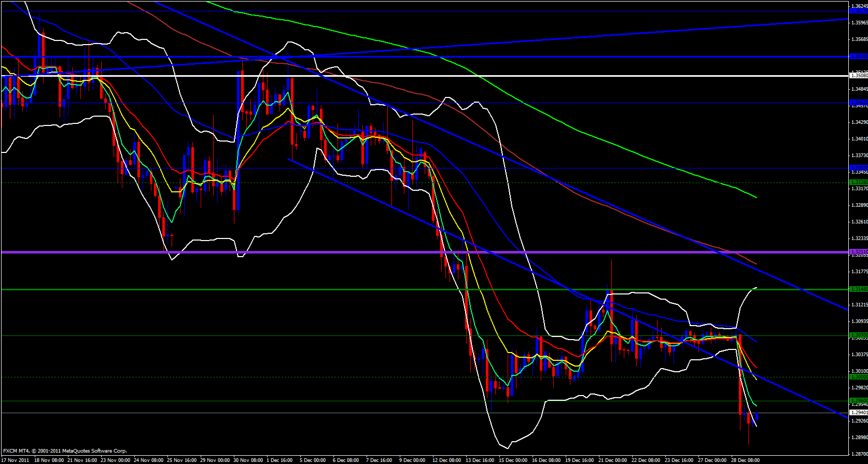Viewport: 868px width, 464px height.
Task: Select the blue 1.35400 price label
Action: pos(858,57)
